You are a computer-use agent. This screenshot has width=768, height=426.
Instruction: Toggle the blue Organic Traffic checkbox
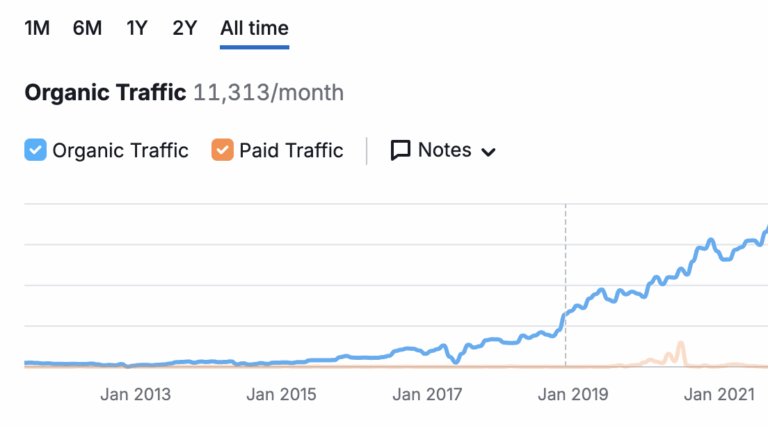(x=36, y=151)
